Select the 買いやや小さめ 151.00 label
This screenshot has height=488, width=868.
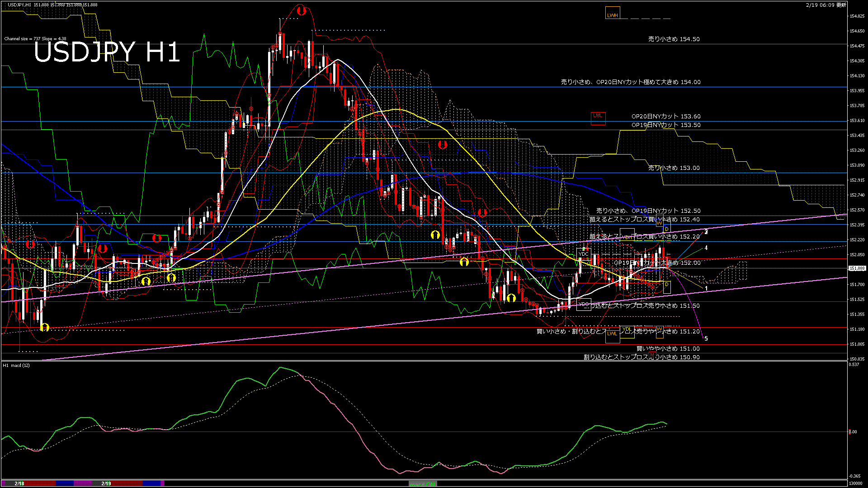(668, 349)
